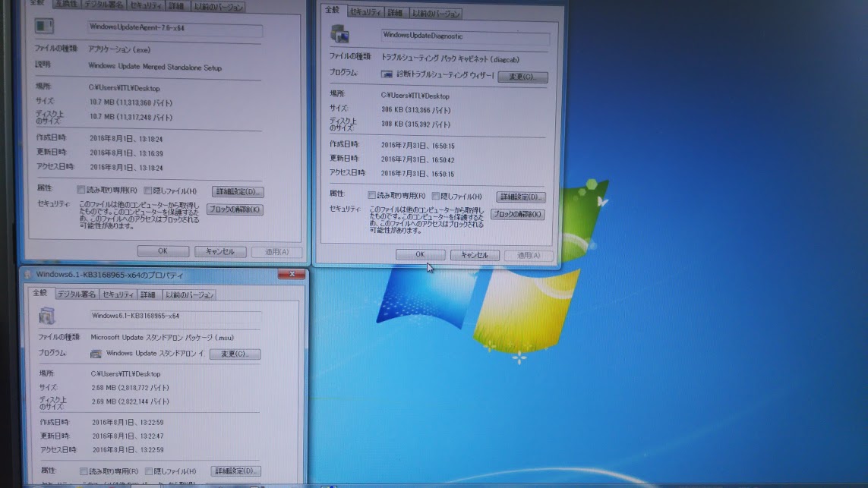
Task: Click 変更(C)... in KB3168965 properties
Action: pyautogui.click(x=235, y=354)
